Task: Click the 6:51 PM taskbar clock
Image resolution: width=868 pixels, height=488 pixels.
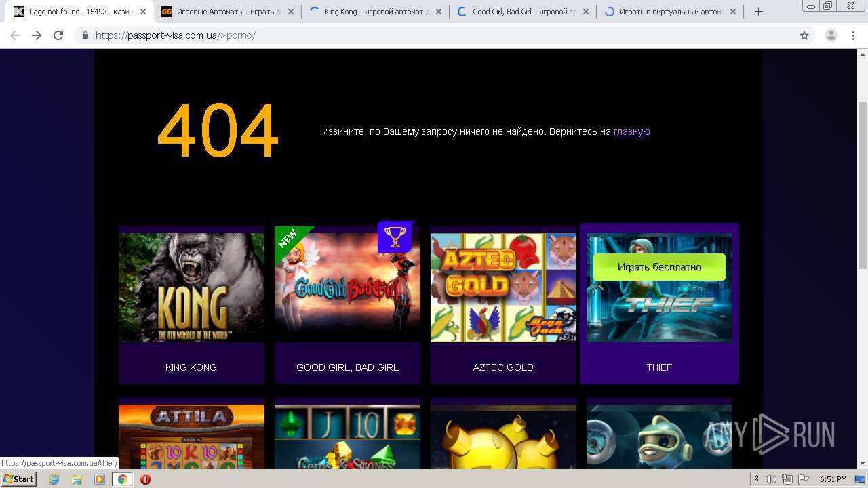Action: [x=833, y=479]
